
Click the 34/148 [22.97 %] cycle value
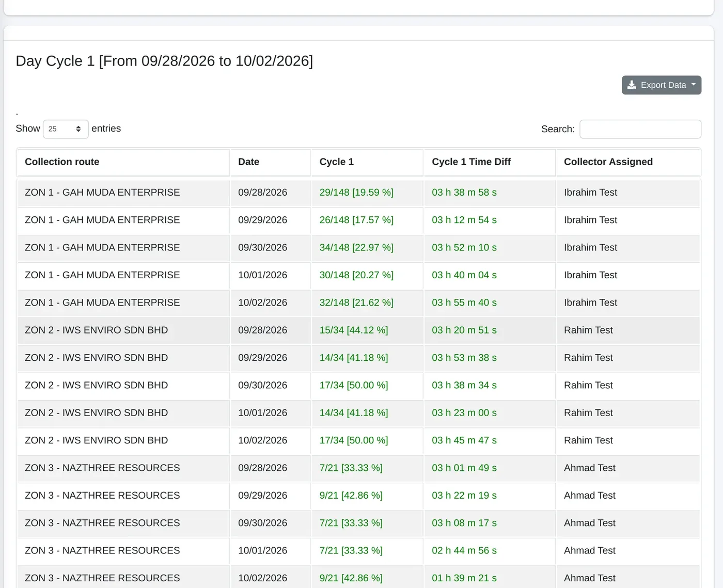(x=356, y=248)
